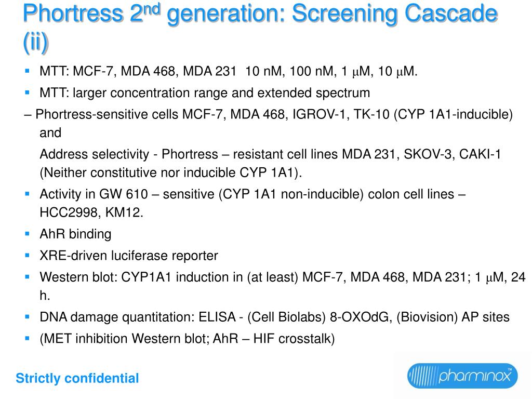This screenshot has height=399, width=532.
Task: Click the slide title Phortress 2nd generation
Action: [260, 14]
